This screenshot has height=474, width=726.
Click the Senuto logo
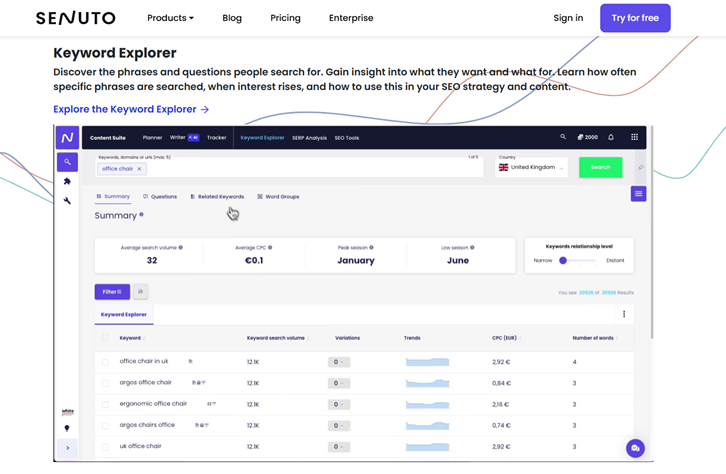(x=75, y=18)
